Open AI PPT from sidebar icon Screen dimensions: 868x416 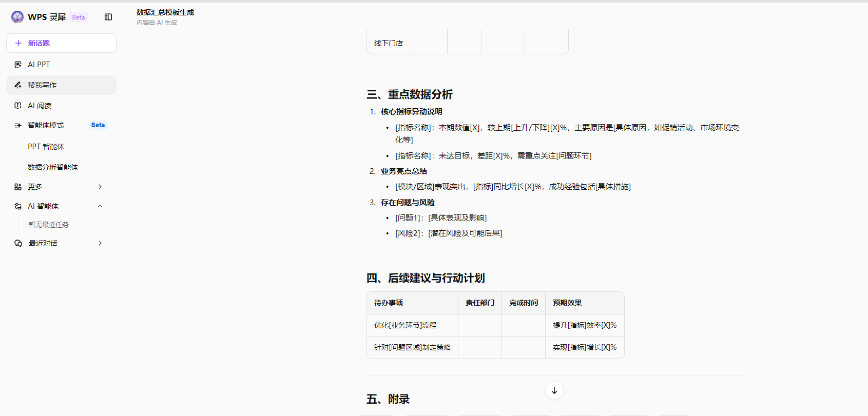point(18,65)
